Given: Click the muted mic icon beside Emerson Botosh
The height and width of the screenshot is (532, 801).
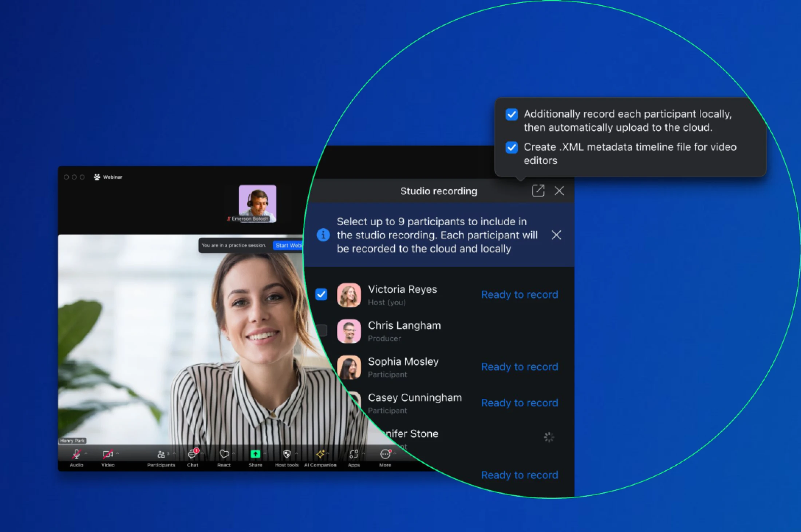Looking at the screenshot, I should 229,219.
